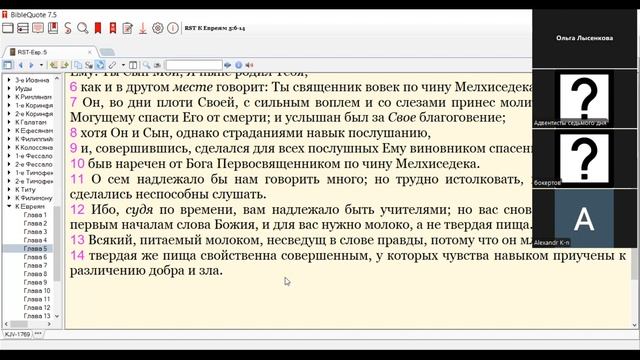This screenshot has height=360, width=640.
Task: Select the highlighted Глава 5 item
Action: [35, 249]
